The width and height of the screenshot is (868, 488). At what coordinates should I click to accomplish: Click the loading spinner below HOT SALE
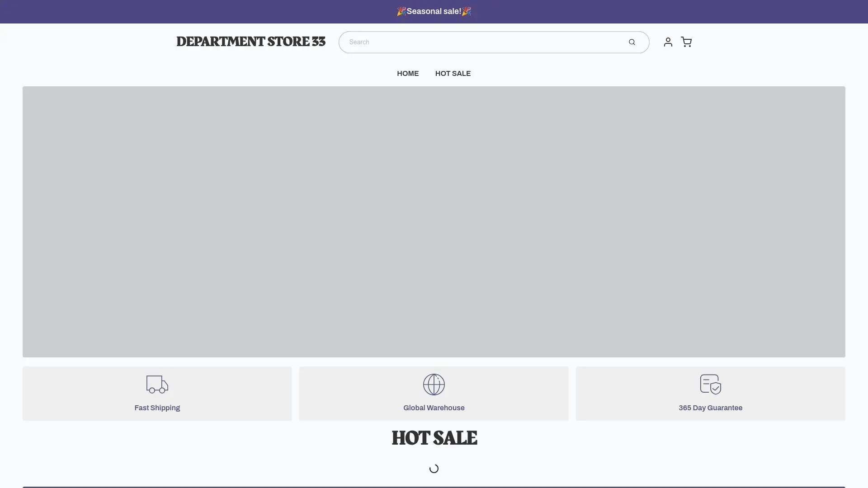click(434, 469)
